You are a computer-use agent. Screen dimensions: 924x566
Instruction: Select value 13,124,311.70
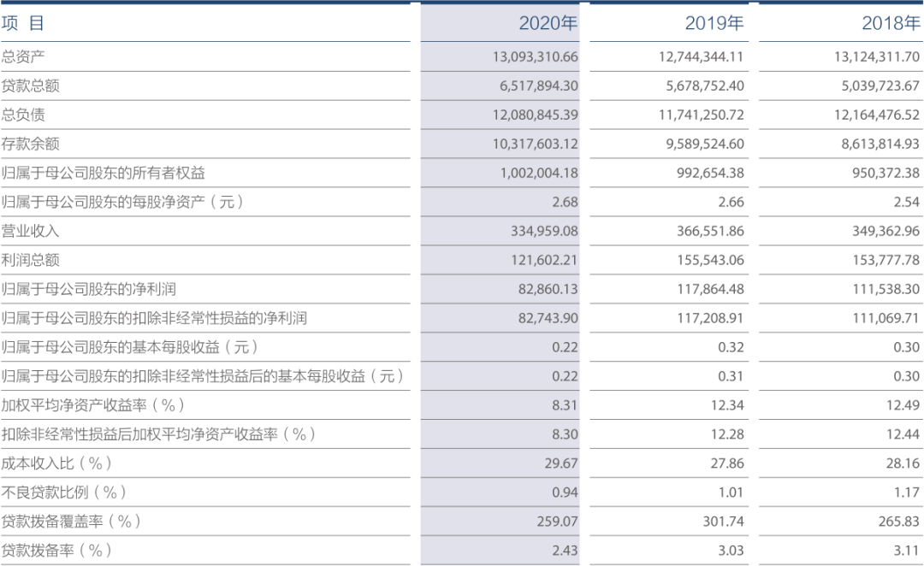coord(877,56)
